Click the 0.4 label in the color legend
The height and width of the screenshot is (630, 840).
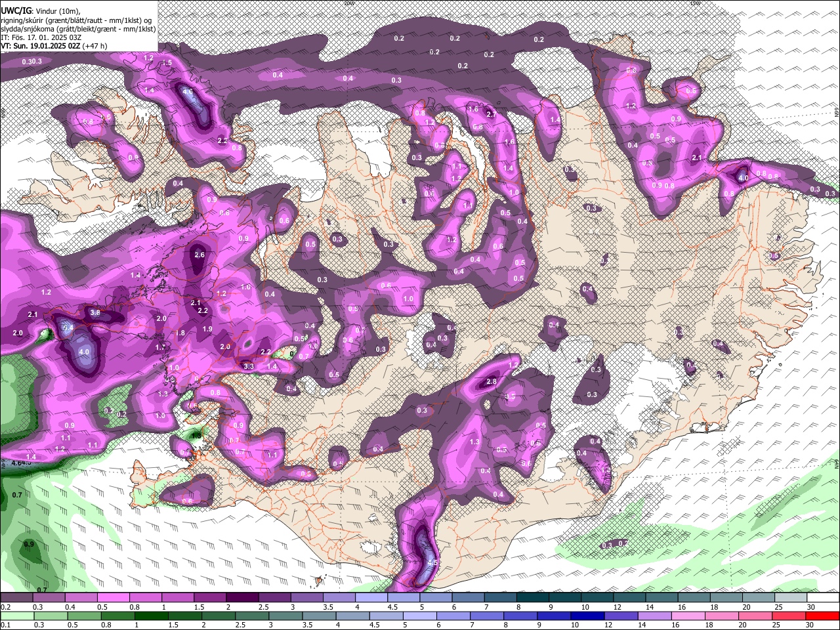[70, 607]
